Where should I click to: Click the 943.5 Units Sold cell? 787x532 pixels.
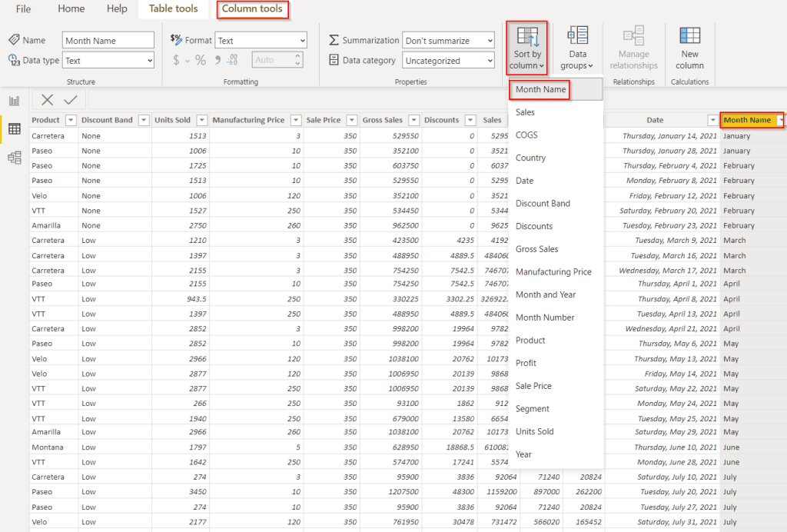(180, 299)
